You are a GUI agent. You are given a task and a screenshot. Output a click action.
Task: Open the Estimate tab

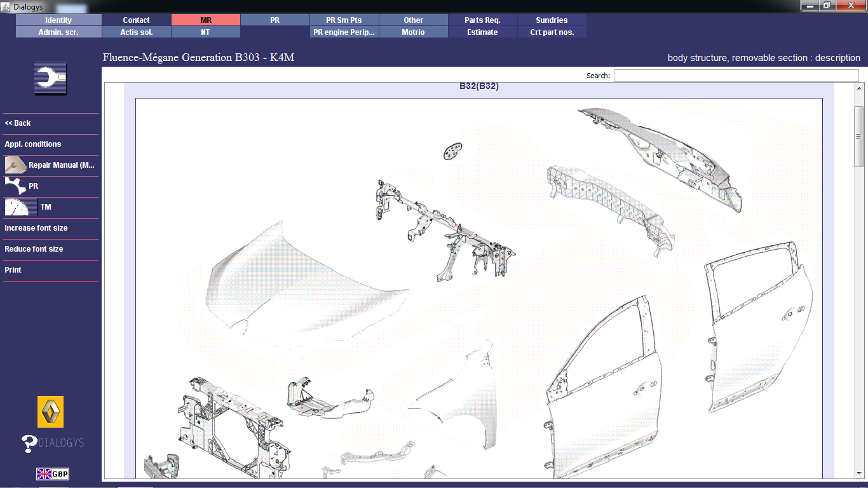click(x=483, y=32)
